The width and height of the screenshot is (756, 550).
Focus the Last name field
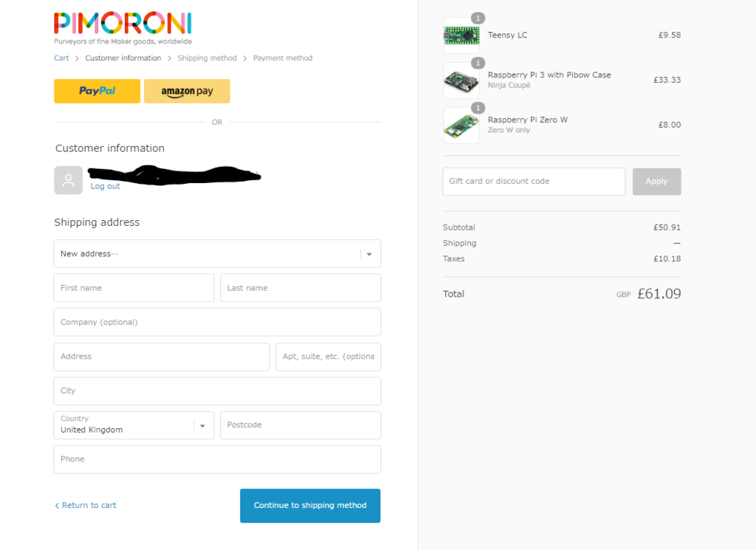(x=300, y=288)
